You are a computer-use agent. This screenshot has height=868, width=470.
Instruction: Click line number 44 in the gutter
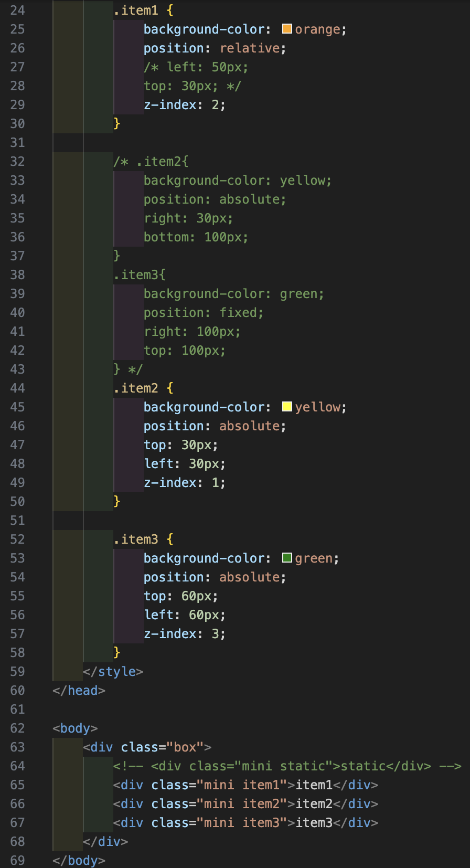point(17,388)
